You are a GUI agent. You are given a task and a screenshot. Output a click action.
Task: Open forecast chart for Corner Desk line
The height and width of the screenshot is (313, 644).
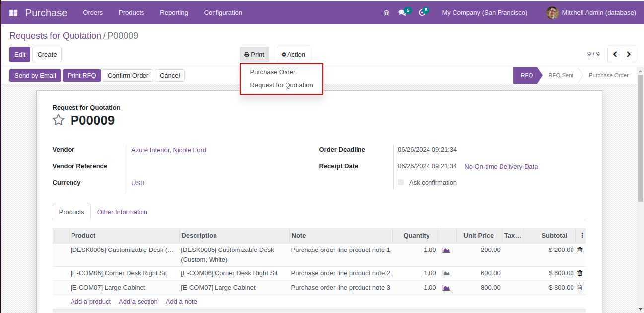point(446,273)
